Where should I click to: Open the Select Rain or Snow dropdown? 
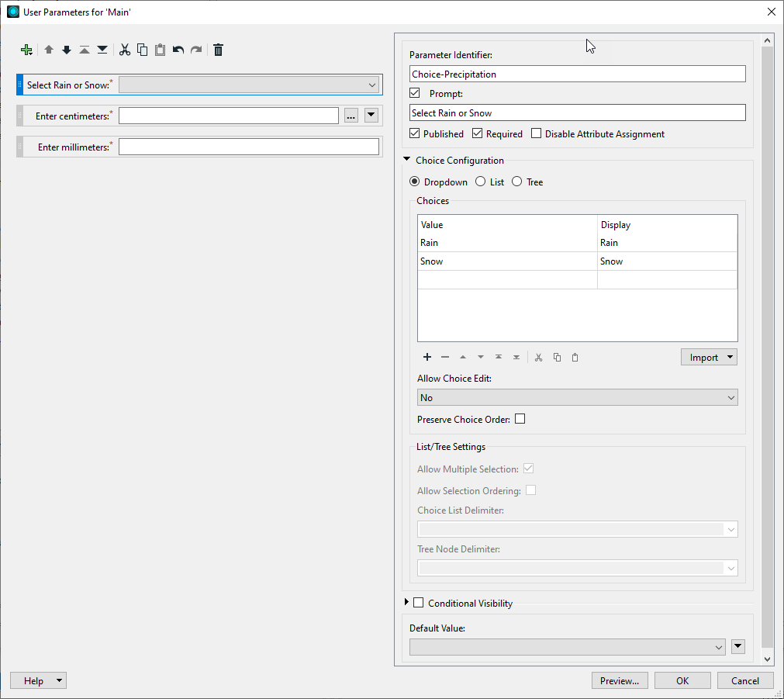tap(248, 85)
